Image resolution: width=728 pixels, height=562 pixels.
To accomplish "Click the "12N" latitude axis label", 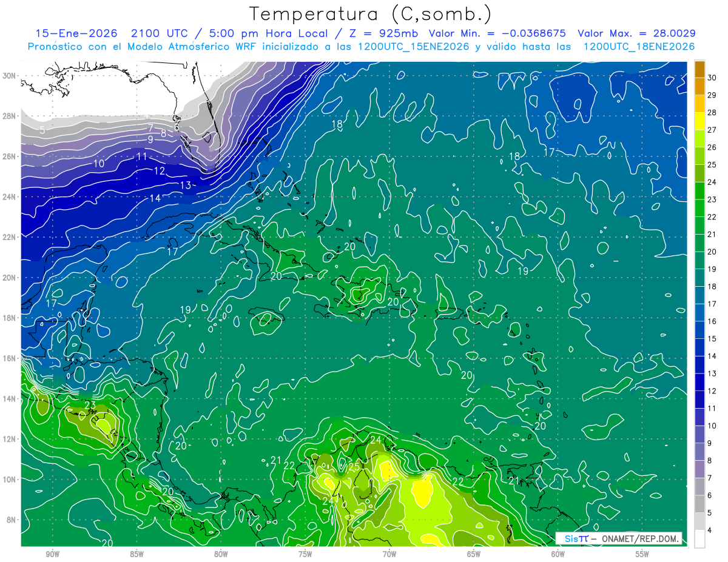I will [x=9, y=439].
